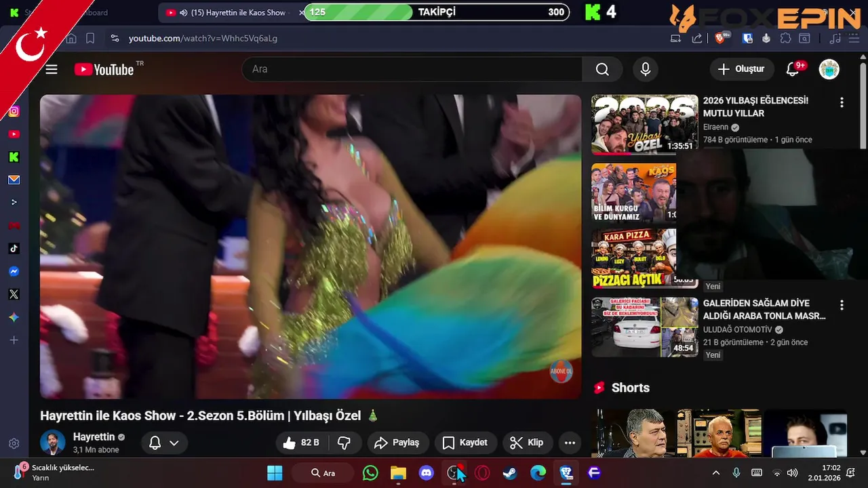Open options for Galeriden Sağlam Diye video
This screenshot has width=868, height=488.
coord(842,305)
